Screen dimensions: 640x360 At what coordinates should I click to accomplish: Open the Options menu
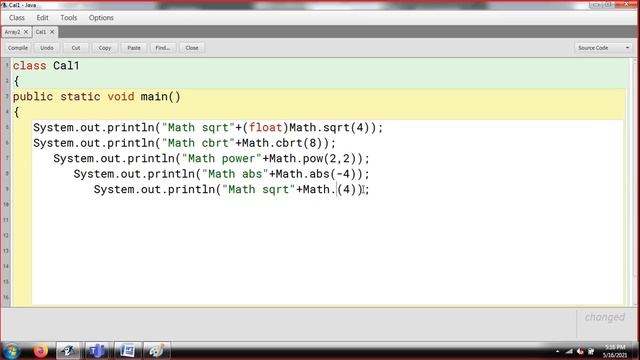101,18
